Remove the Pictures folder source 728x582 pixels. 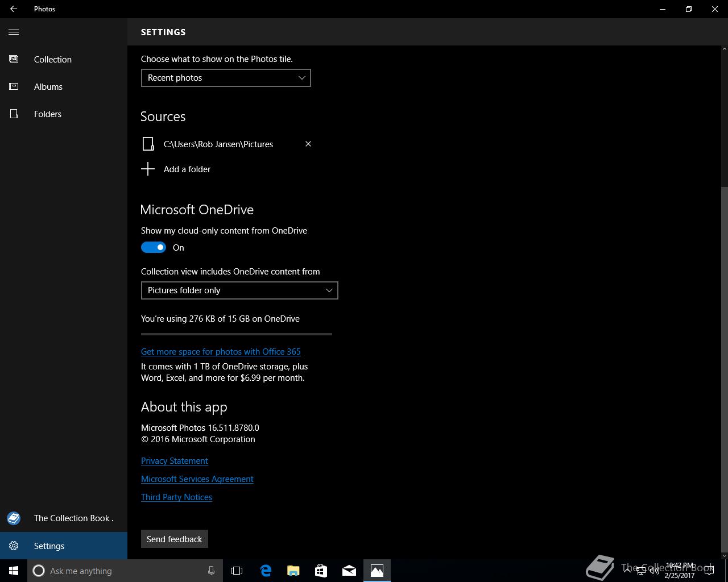click(308, 144)
